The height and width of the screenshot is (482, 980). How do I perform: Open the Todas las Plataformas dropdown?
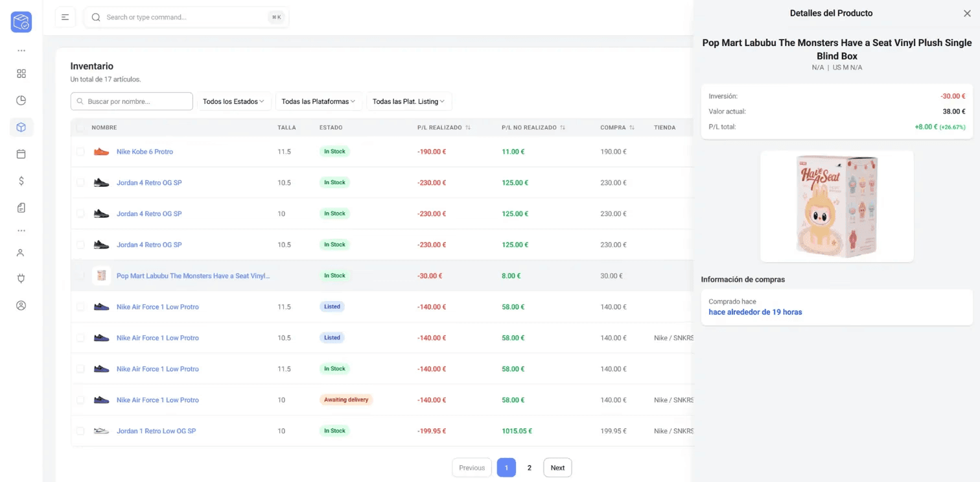[x=318, y=101]
